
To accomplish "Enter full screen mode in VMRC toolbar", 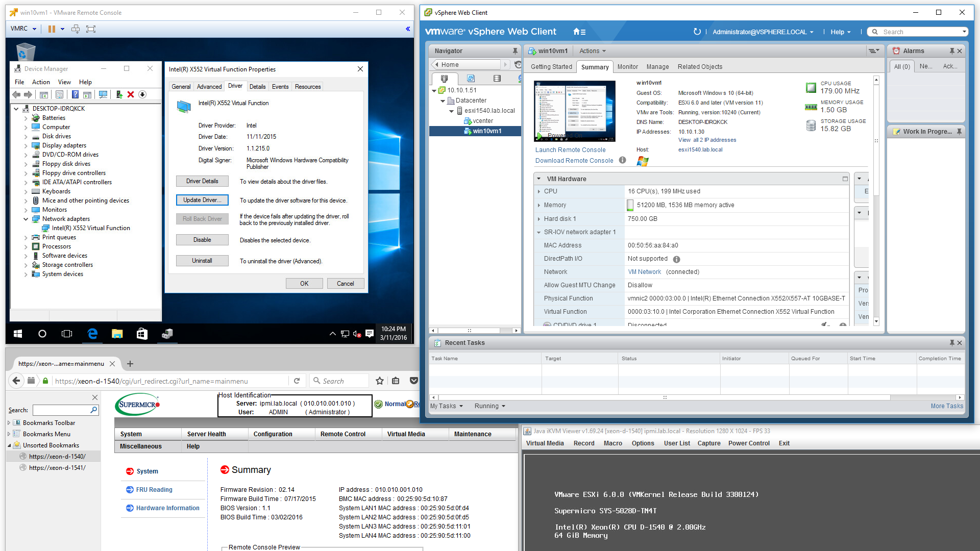I will click(91, 29).
